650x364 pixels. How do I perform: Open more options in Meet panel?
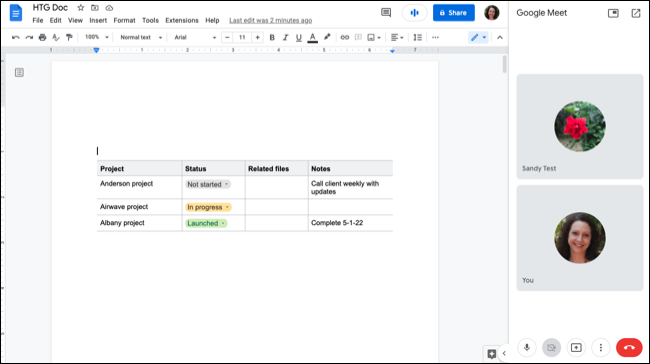(x=601, y=347)
